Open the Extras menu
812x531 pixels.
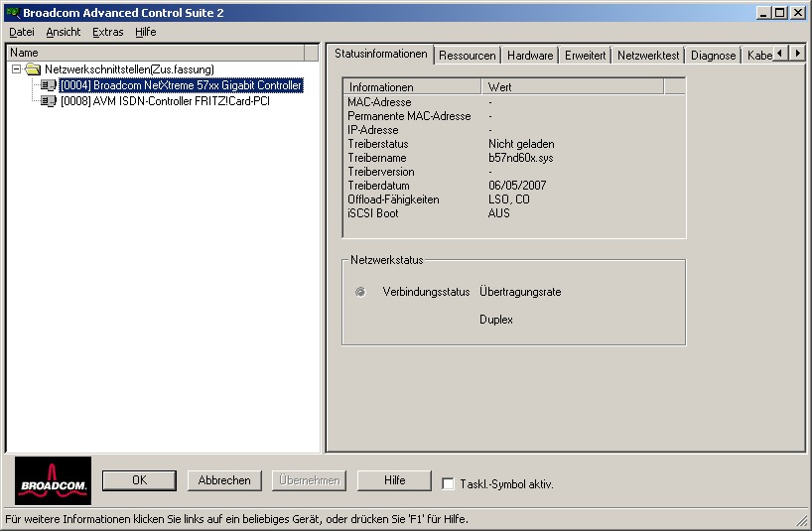coord(108,32)
